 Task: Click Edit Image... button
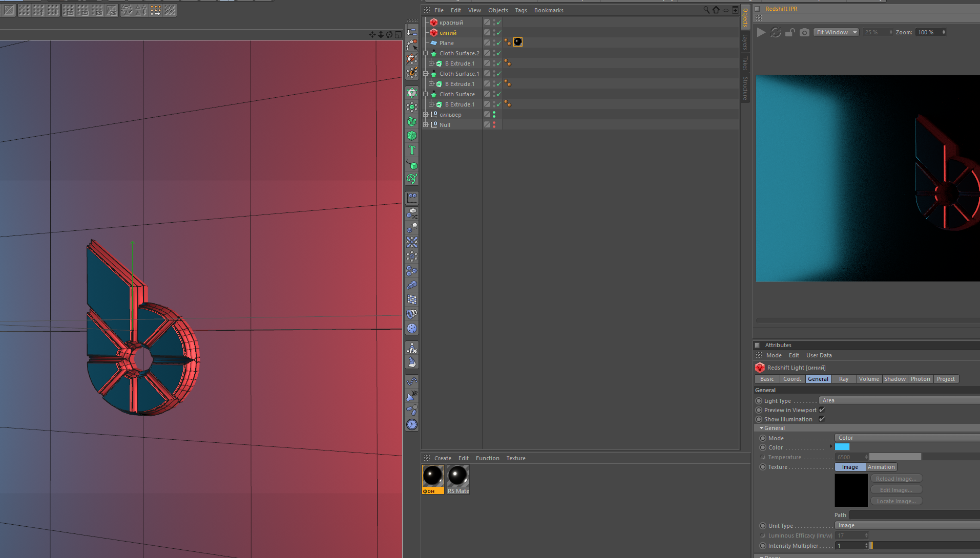pyautogui.click(x=896, y=490)
